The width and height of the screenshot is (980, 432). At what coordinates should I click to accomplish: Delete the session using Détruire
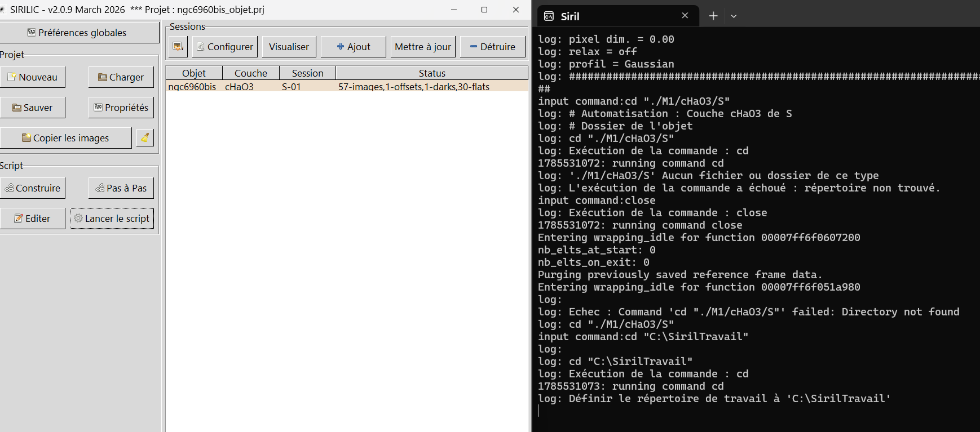(493, 47)
